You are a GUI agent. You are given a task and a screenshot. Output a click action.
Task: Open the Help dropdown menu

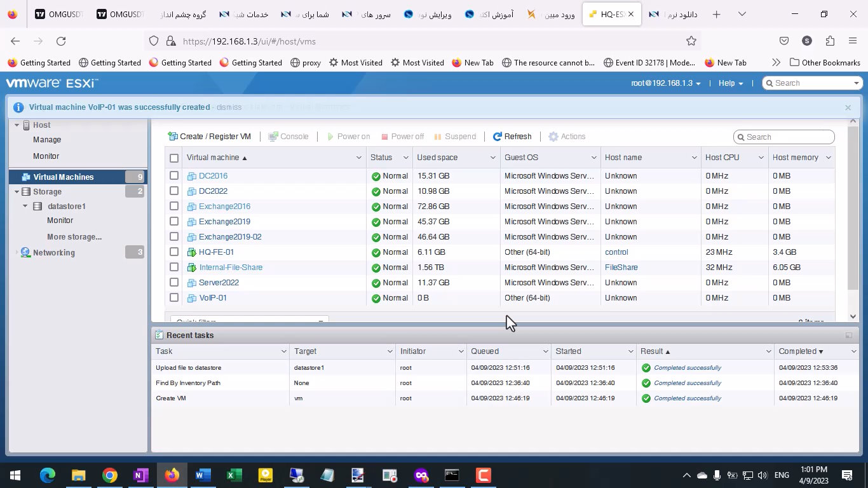pyautogui.click(x=731, y=83)
